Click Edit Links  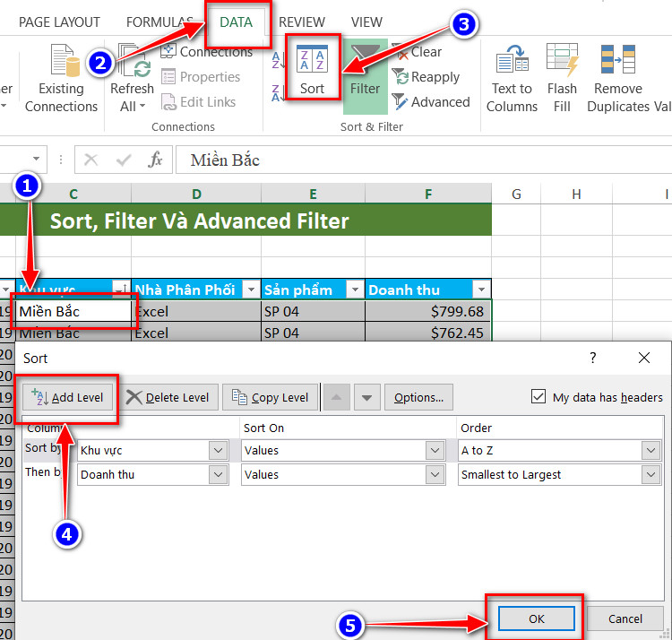coord(198,102)
